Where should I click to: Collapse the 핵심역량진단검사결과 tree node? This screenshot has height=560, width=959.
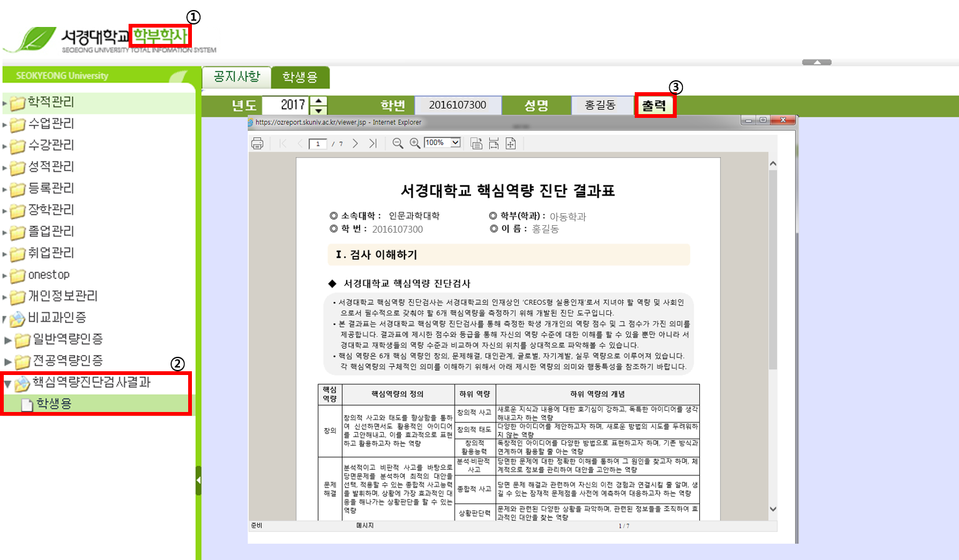point(7,383)
